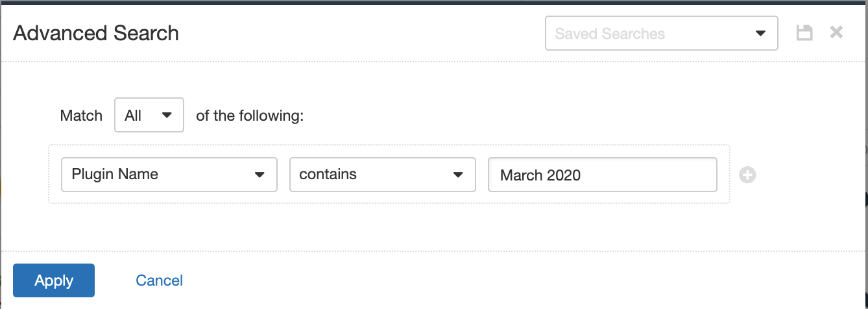The width and height of the screenshot is (868, 309).
Task: Focus the 'March 2020' value input field
Action: [x=603, y=175]
